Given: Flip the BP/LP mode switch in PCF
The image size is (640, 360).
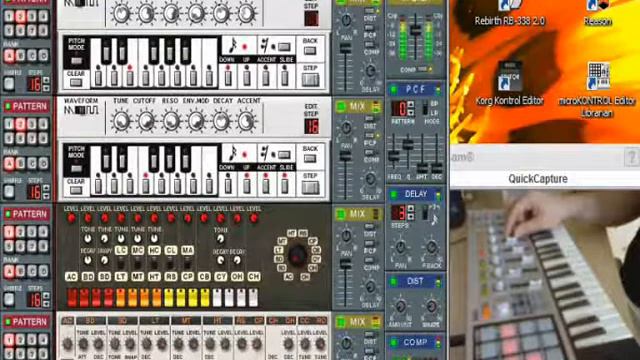Looking at the screenshot, I should (x=426, y=108).
